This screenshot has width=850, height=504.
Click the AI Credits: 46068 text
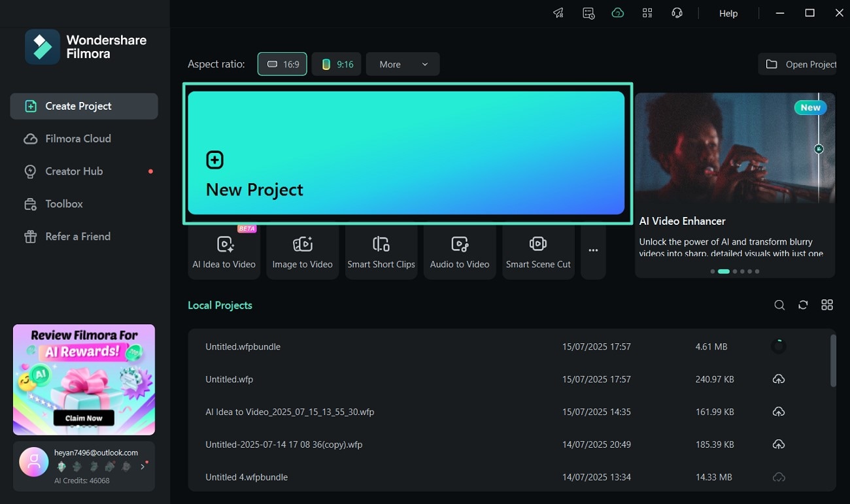pyautogui.click(x=82, y=480)
